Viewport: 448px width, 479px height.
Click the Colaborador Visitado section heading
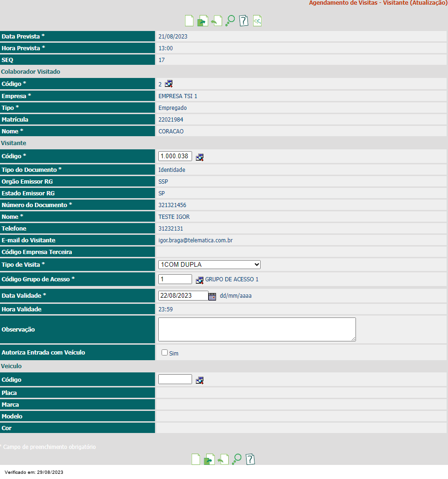[x=31, y=72]
